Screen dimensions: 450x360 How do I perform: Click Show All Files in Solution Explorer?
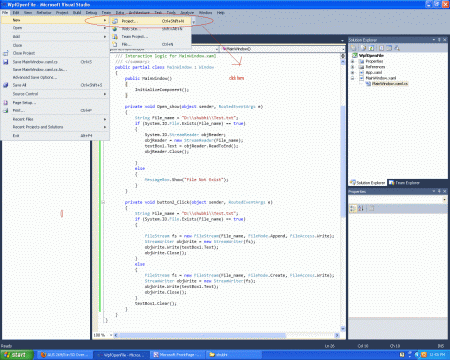click(363, 48)
